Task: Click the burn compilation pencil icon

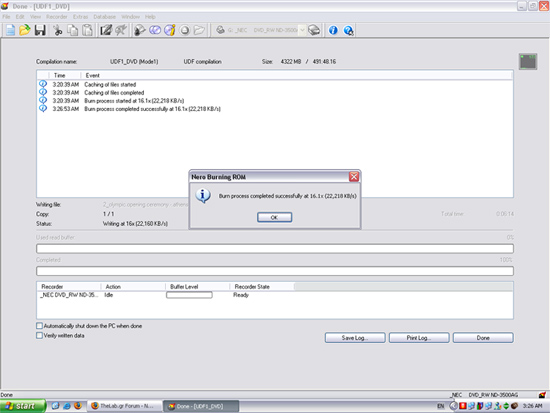Action: pos(106,30)
